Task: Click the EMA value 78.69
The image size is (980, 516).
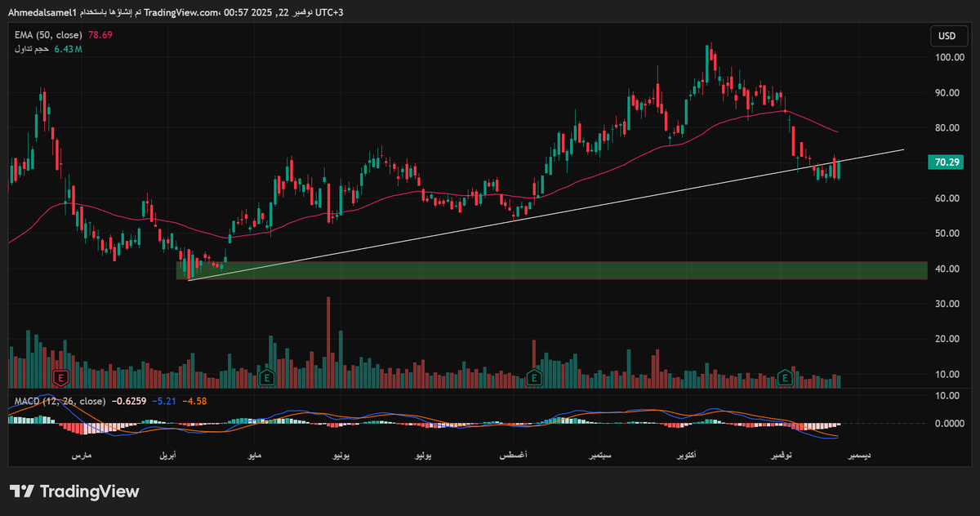Action: 100,35
